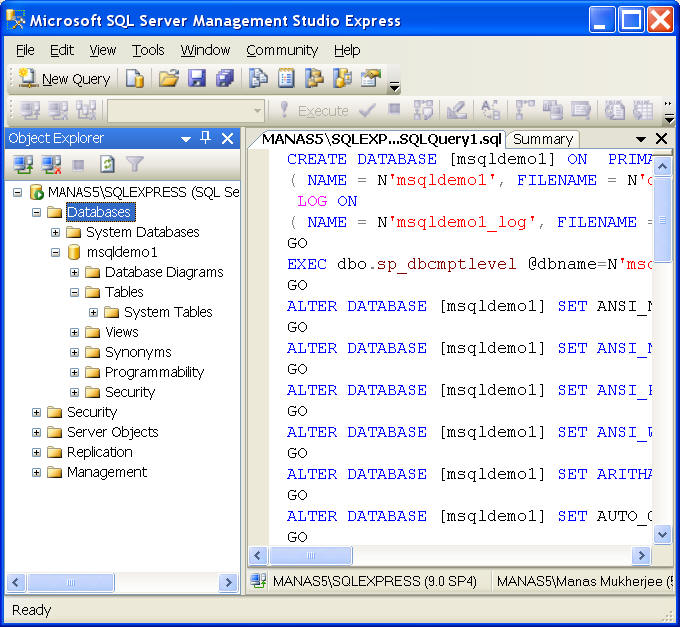Screen dimensions: 680x627
Task: Click the Disconnect icon in Object Explorer
Action: pyautogui.click(x=51, y=165)
